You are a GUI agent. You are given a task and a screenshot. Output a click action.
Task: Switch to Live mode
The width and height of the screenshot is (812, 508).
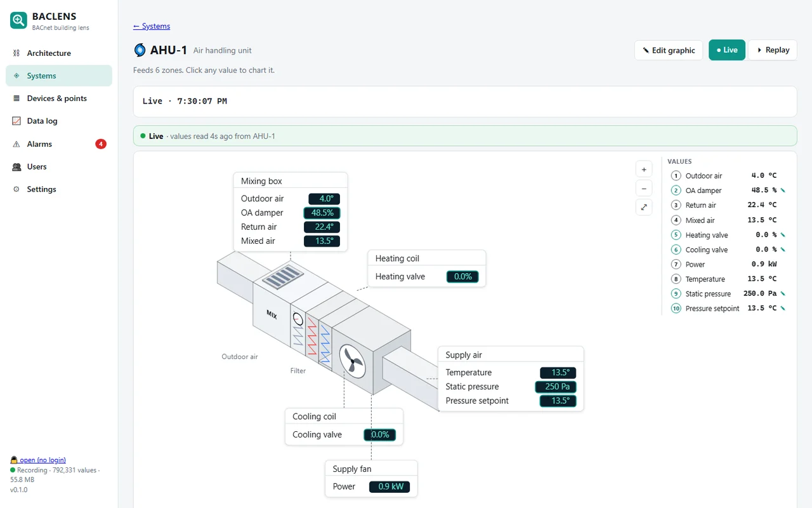(727, 50)
